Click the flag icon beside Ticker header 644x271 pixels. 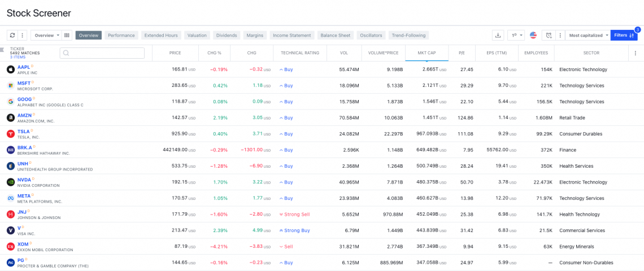click(x=4, y=50)
